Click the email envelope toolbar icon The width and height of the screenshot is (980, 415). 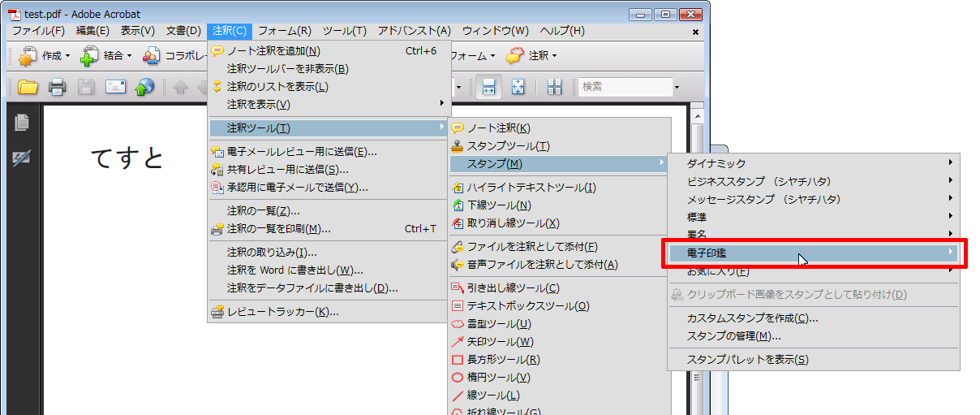tap(115, 87)
